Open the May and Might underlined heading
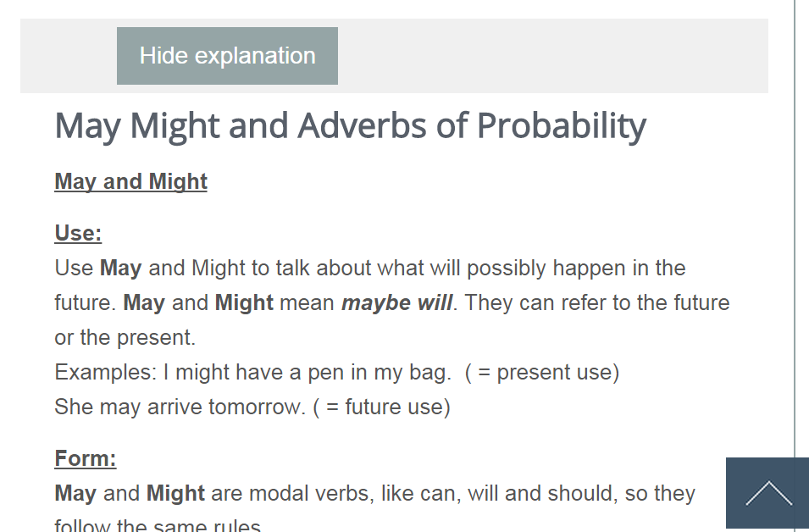 coord(130,181)
